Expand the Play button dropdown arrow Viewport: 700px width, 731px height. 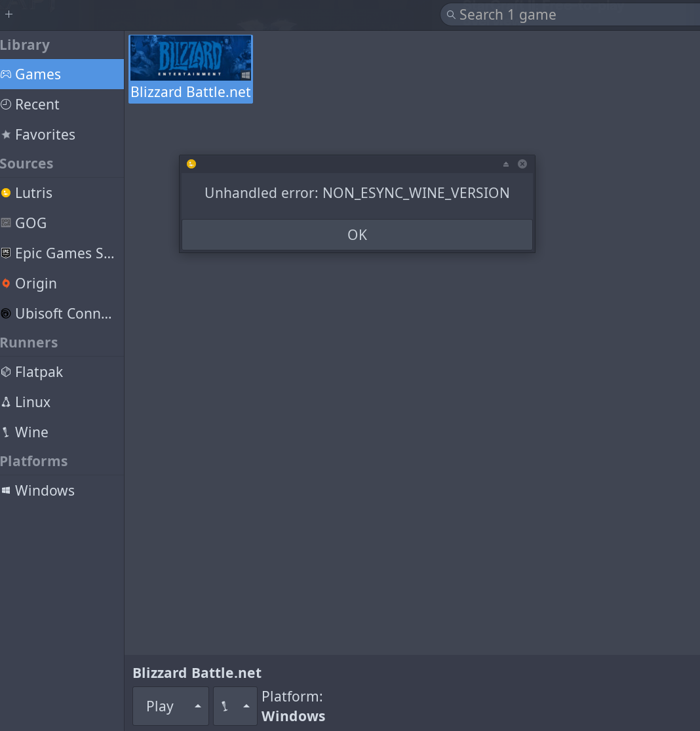click(197, 706)
